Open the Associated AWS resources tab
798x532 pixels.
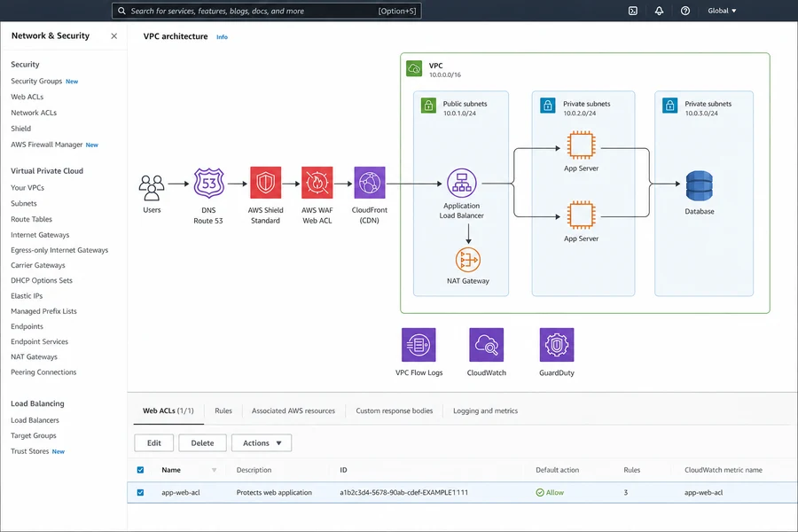(x=293, y=411)
